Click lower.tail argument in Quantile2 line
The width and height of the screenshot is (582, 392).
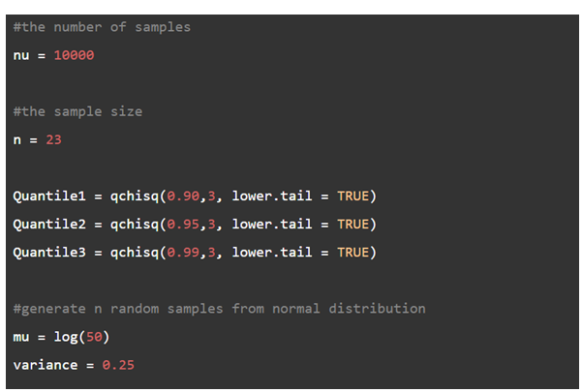[x=271, y=225]
